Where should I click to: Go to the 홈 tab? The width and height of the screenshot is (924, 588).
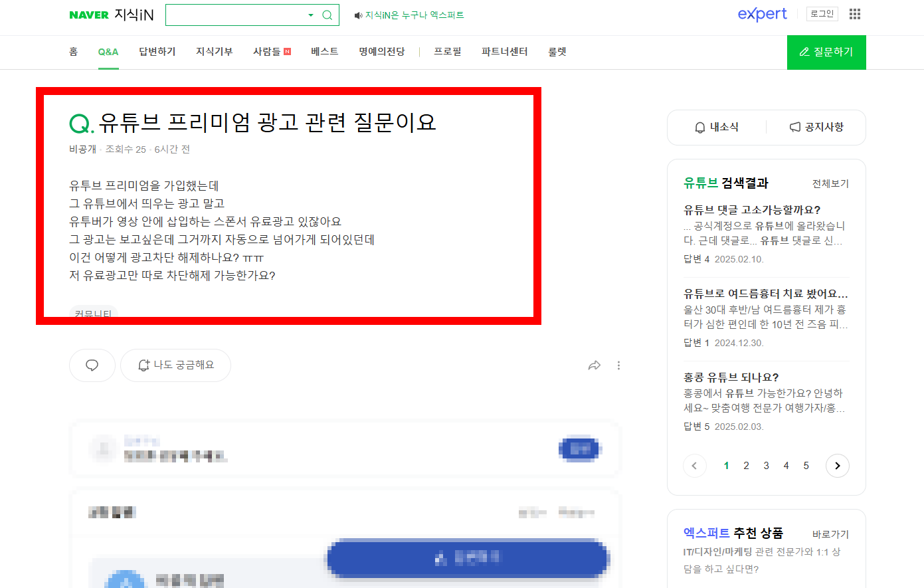pos(73,51)
